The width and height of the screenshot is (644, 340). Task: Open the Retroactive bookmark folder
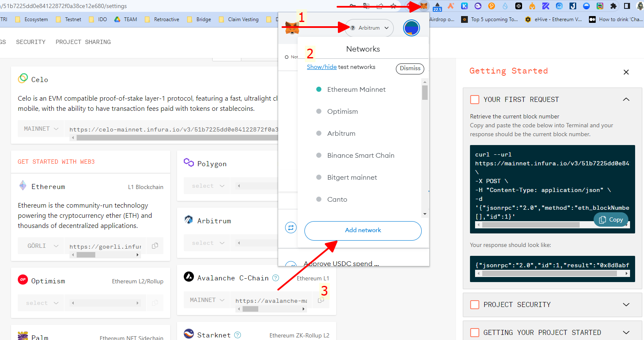[x=162, y=19]
